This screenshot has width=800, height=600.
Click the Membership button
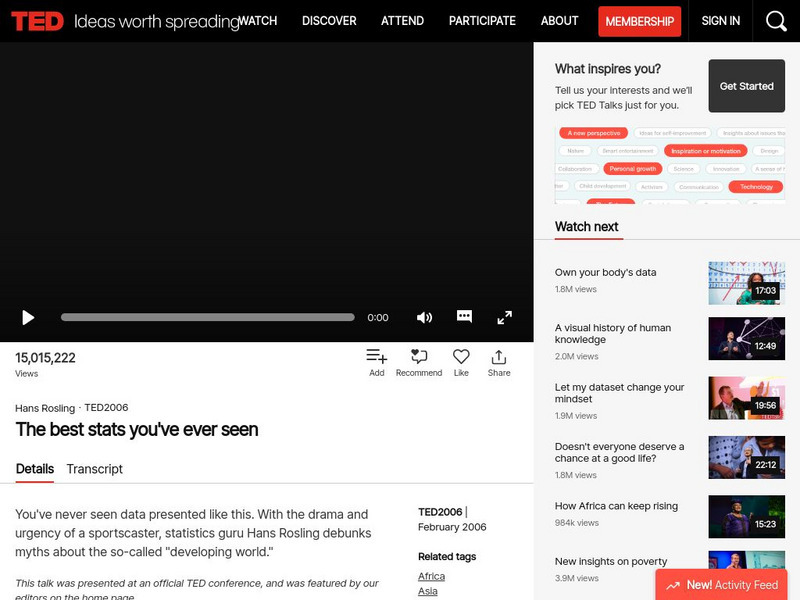point(639,21)
